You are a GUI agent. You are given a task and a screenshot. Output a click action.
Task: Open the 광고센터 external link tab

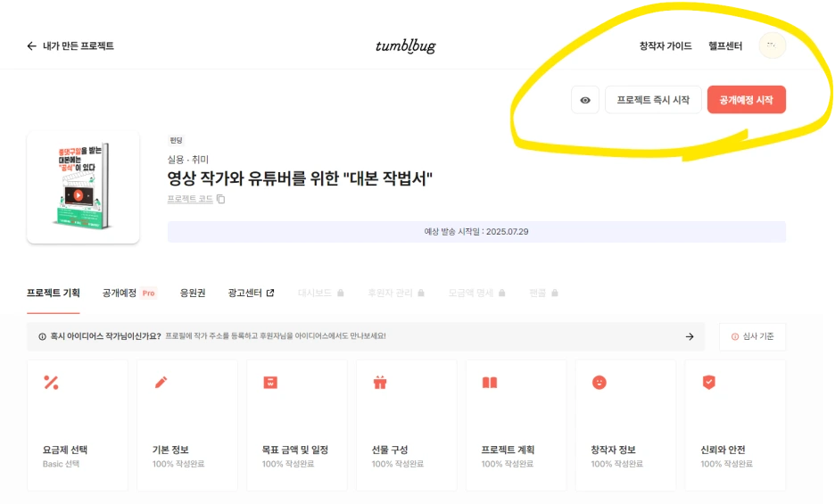coord(251,293)
